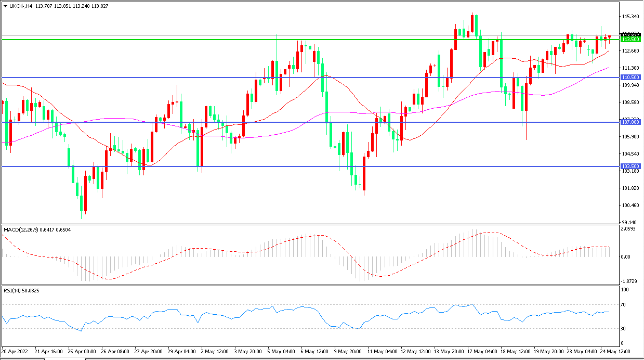Viewport: 644px width, 360px height.
Task: Select the blue 107.000 price level tag
Action: coord(630,122)
